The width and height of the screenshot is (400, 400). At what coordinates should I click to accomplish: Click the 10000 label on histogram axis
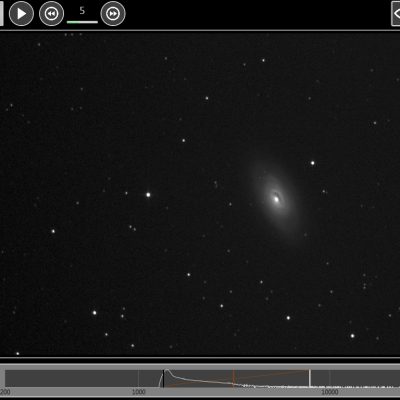330,392
